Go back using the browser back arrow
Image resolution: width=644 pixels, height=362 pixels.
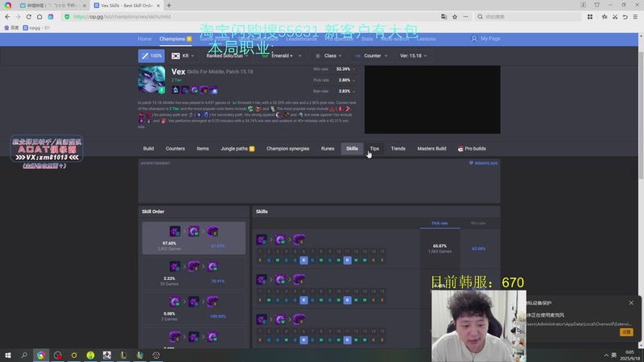[x=7, y=17]
